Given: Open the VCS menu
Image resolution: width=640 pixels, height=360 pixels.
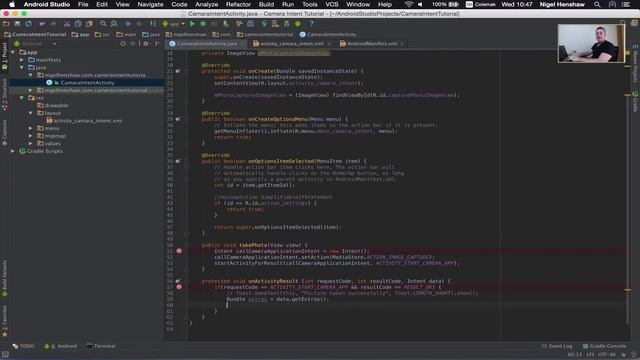Looking at the screenshot, I should [x=331, y=4].
